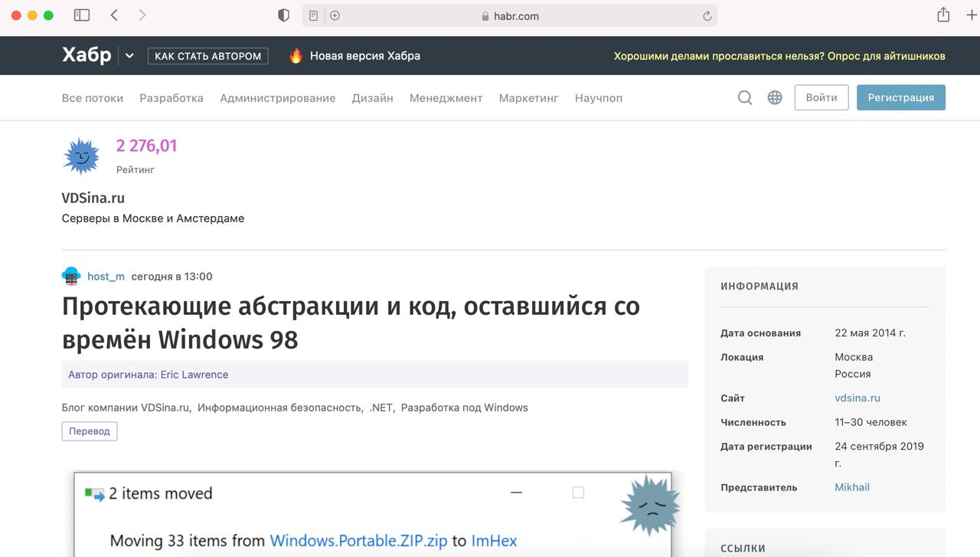Screen dimensions: 980x557
Task: Select the Научпоп tab
Action: pos(599,98)
